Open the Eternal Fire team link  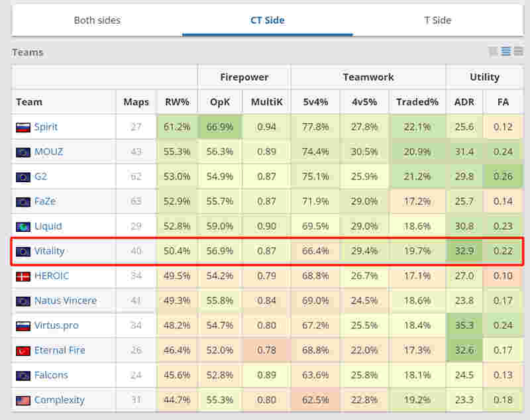point(60,350)
